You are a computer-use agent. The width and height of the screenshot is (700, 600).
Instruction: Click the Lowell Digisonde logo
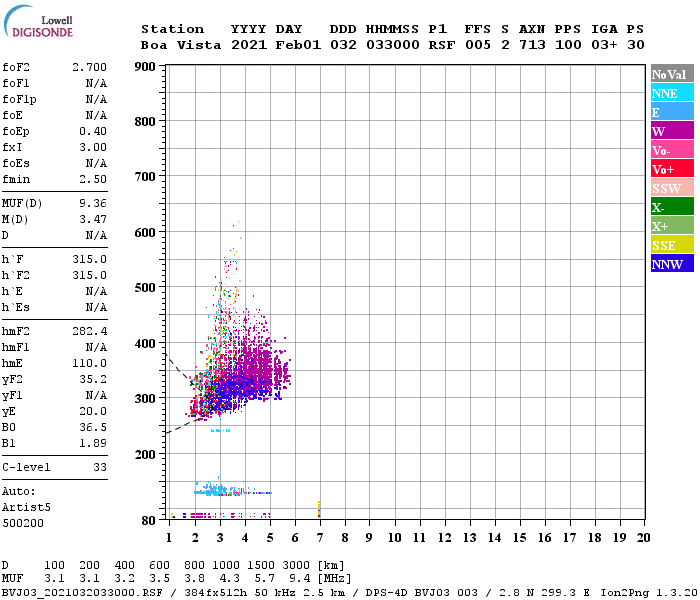(x=38, y=21)
